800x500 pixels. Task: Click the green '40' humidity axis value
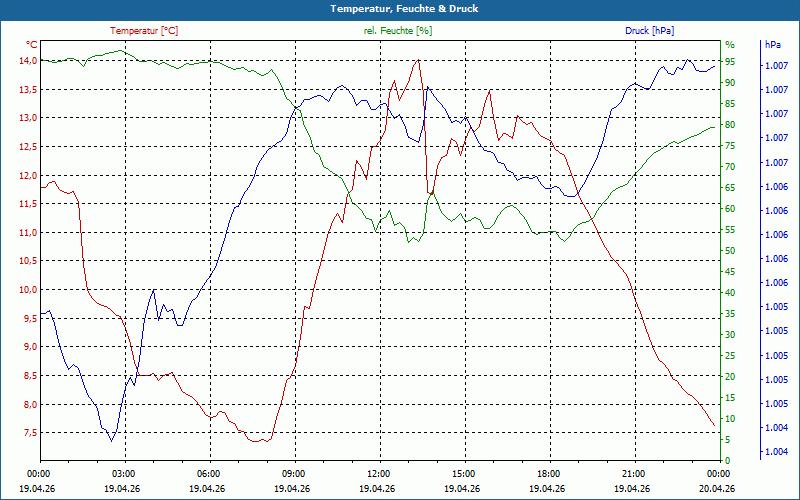(x=730, y=293)
